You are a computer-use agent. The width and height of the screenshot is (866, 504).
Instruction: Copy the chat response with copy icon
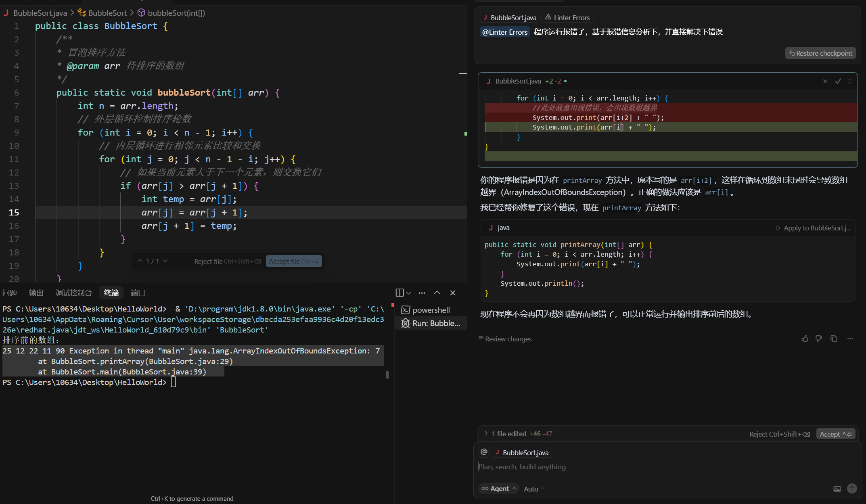tap(834, 339)
